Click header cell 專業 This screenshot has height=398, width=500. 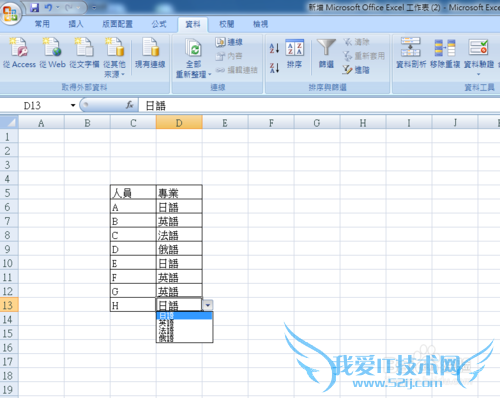[179, 193]
